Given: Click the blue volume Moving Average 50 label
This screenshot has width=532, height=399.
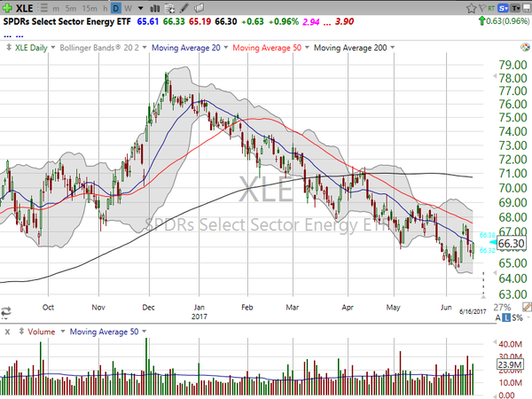Looking at the screenshot, I should [104, 332].
